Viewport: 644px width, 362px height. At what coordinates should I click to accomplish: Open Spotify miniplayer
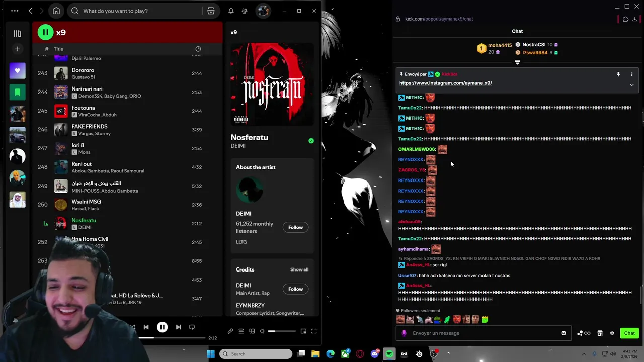[303, 331]
